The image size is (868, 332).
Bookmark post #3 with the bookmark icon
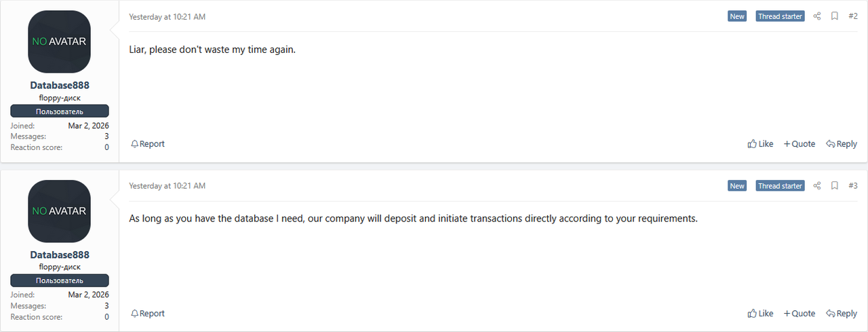pyautogui.click(x=835, y=186)
